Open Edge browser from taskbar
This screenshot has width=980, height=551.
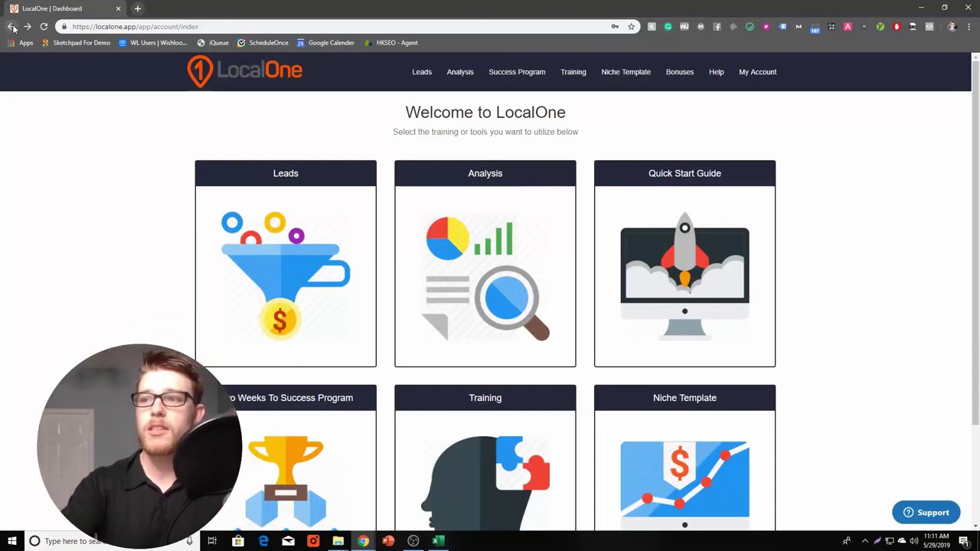click(263, 541)
